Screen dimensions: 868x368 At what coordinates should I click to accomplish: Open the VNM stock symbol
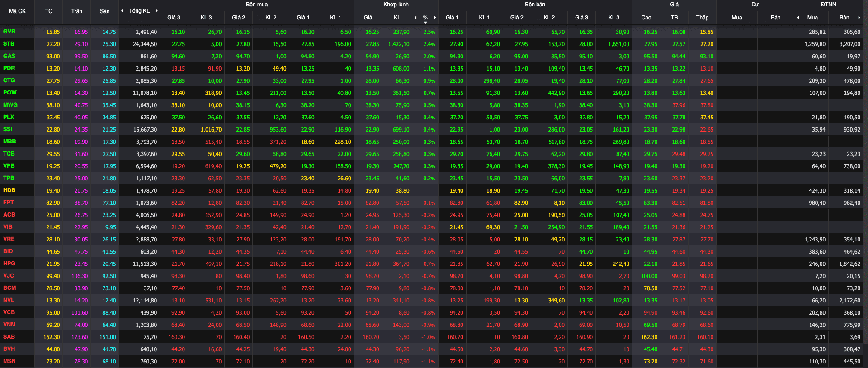9,325
